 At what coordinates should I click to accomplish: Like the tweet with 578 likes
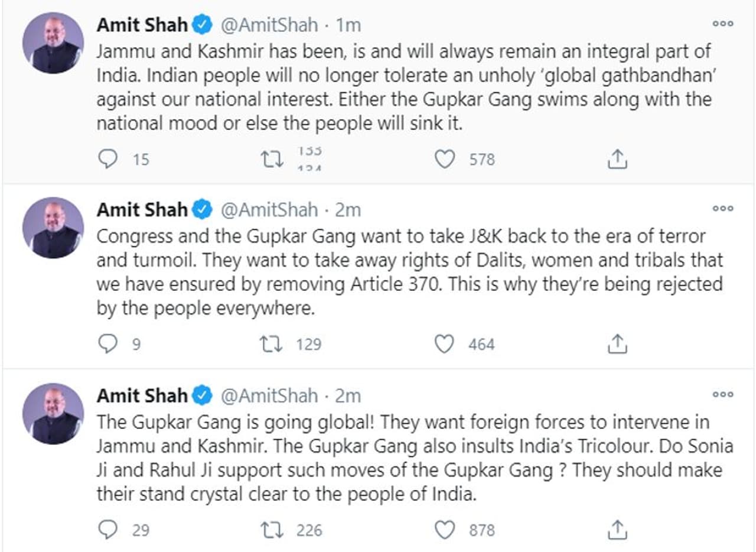tap(444, 159)
